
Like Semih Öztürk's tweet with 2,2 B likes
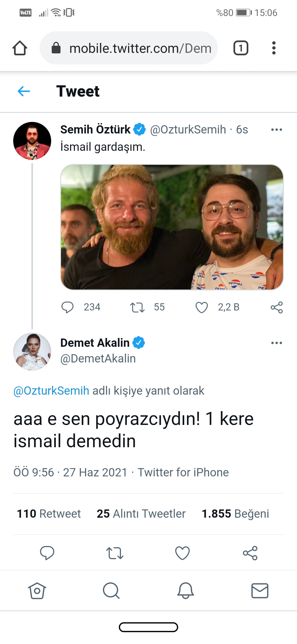(202, 307)
